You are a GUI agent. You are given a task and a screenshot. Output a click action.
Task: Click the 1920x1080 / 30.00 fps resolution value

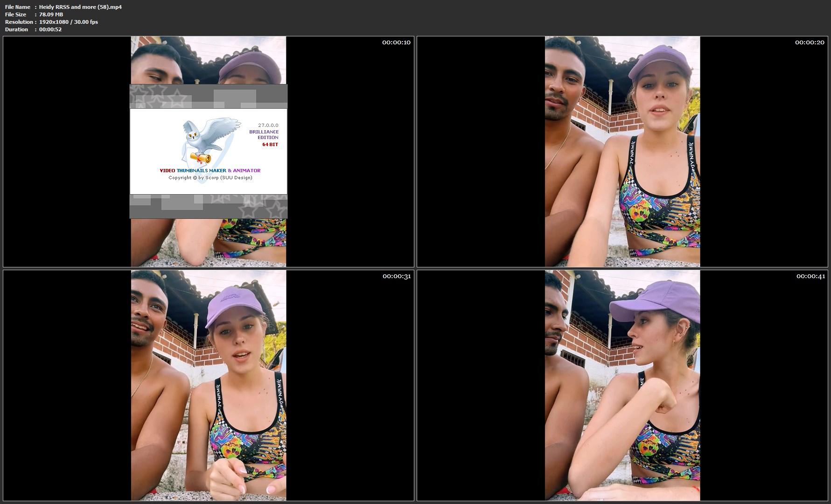(x=69, y=22)
